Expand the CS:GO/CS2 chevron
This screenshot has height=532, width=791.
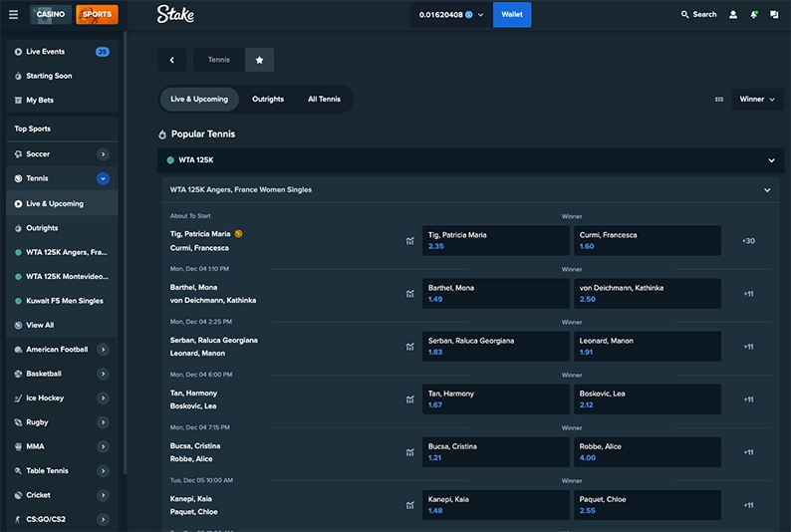(103, 519)
